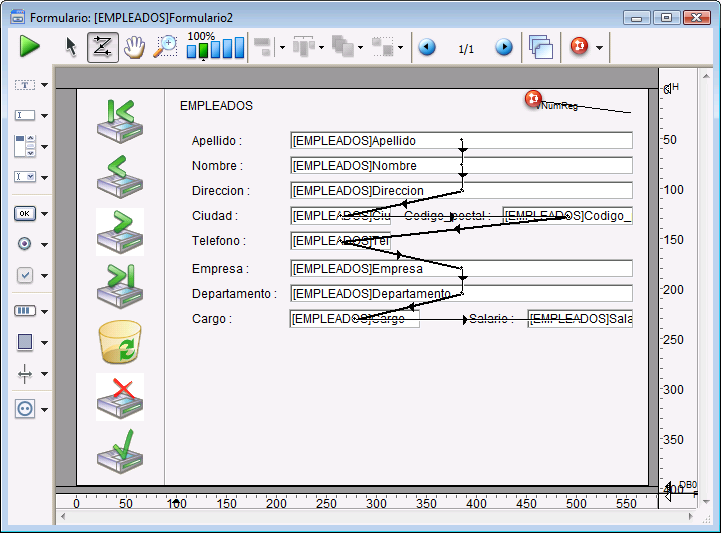721x533 pixels.
Task: Choose the hand move tool
Action: (134, 46)
